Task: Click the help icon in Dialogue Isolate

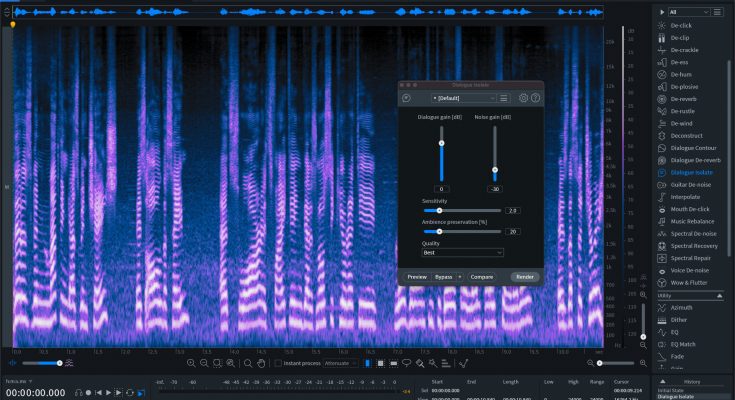Action: (536, 98)
